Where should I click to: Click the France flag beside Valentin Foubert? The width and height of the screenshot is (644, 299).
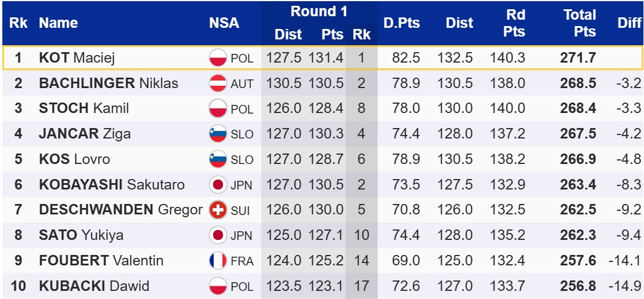[218, 261]
